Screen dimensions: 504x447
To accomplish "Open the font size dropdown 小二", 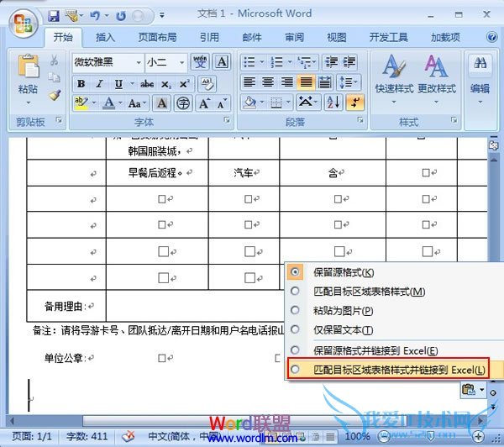I will pyautogui.click(x=182, y=62).
